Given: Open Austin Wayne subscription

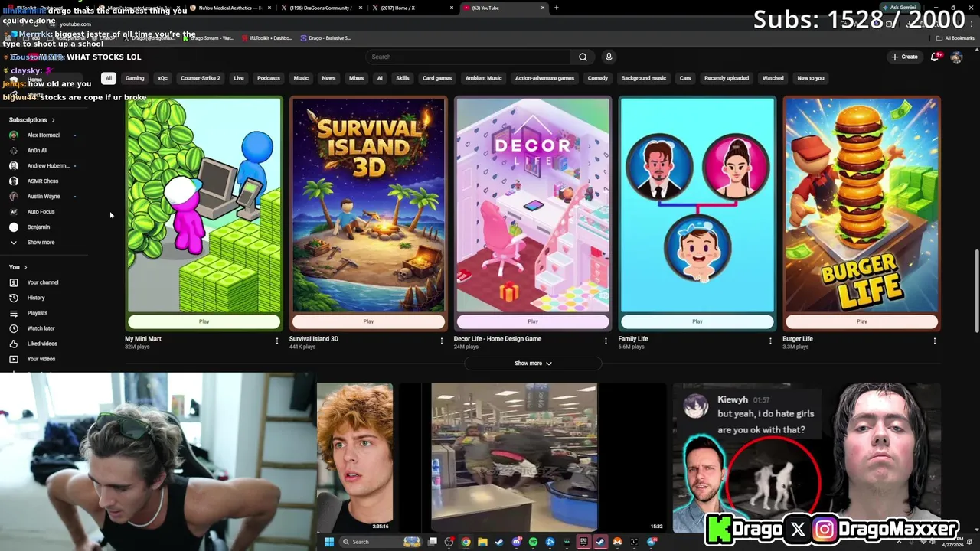Looking at the screenshot, I should (x=43, y=197).
